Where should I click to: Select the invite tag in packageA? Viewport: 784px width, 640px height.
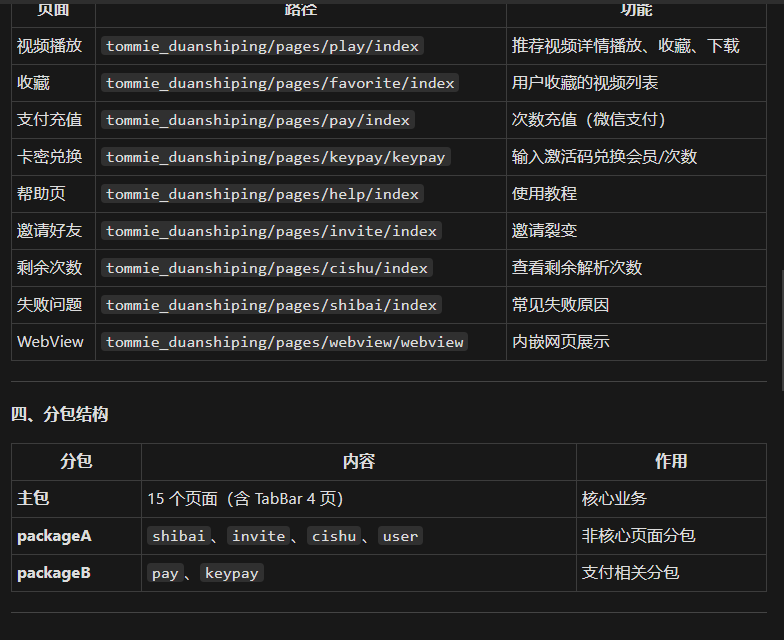coord(258,536)
